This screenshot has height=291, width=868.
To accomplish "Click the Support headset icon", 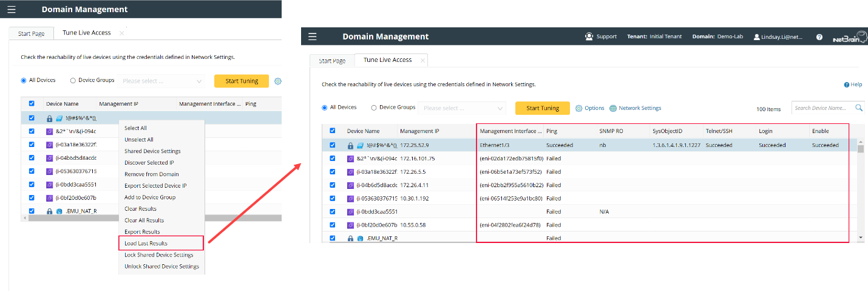I will tap(589, 36).
